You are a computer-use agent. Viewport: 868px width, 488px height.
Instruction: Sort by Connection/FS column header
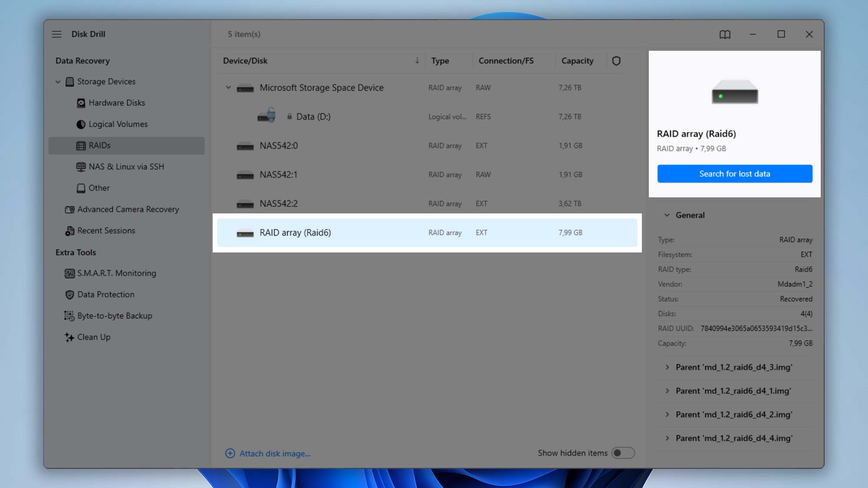click(x=506, y=61)
